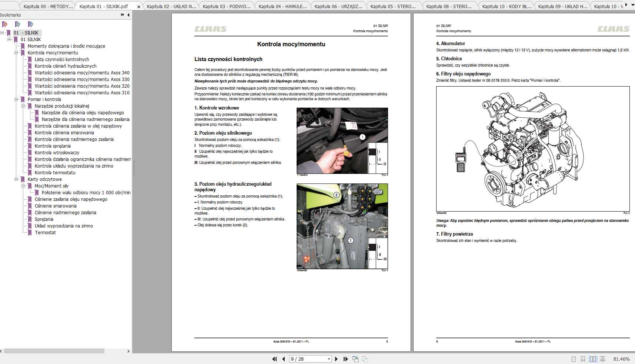635x364 pixels.
Task: Click the greyed next view navigation icon
Action: tap(365, 359)
